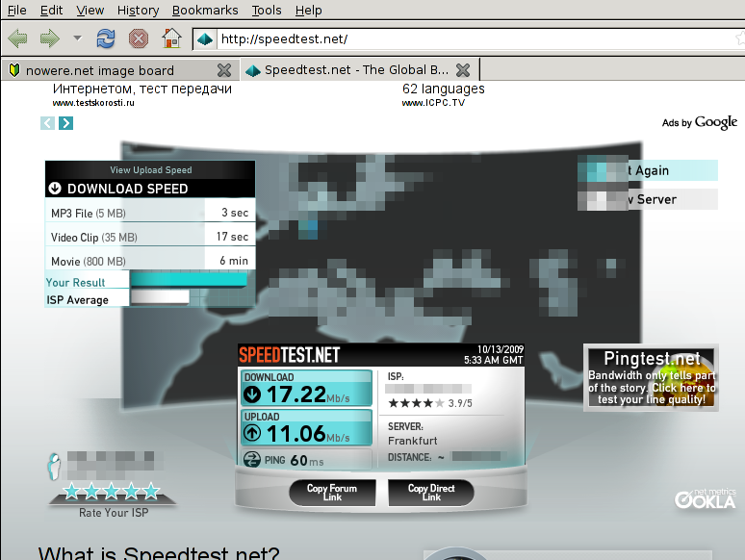Click View Upload Speed

click(x=151, y=169)
